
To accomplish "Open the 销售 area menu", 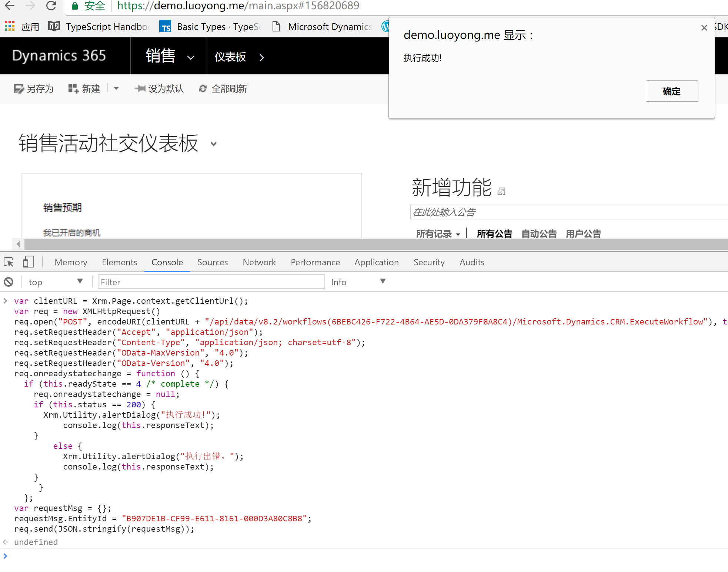I will 160,56.
